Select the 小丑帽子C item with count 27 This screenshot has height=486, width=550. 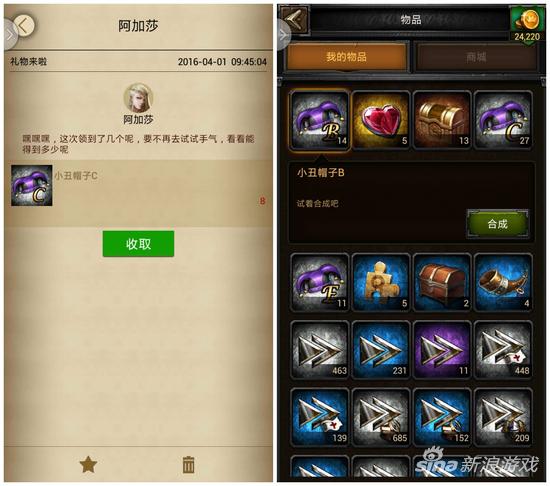click(503, 120)
